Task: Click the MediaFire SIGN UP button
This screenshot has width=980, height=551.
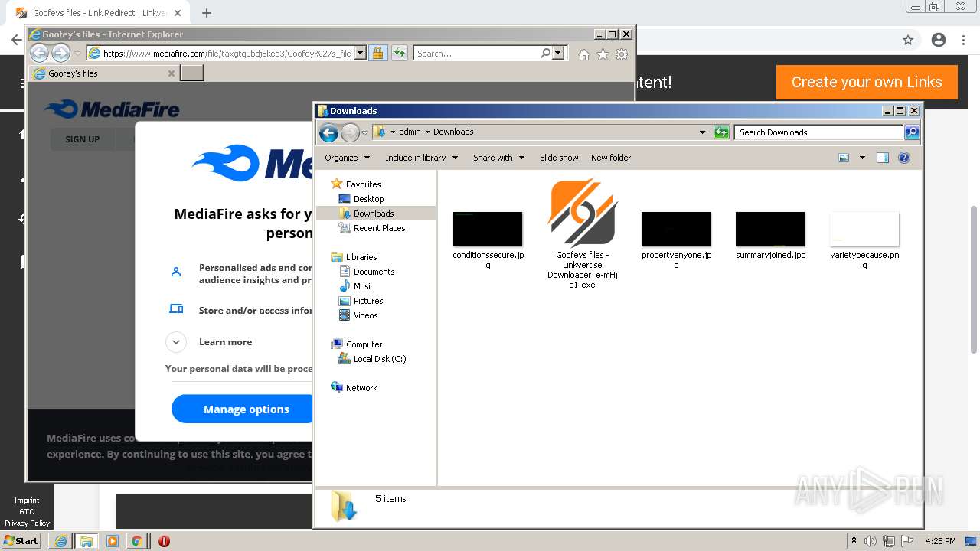Action: pyautogui.click(x=82, y=139)
